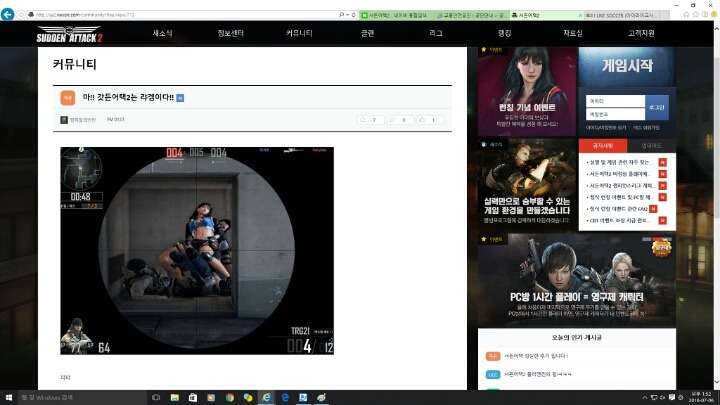Viewport: 720px width, 405px height.
Task: Open File Explorer from the taskbar
Action: point(174,398)
